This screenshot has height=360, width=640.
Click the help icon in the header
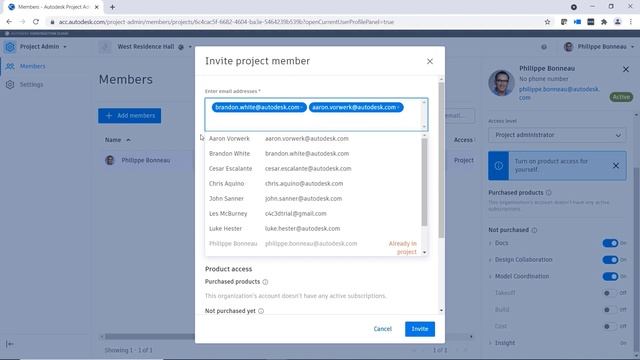click(x=544, y=47)
